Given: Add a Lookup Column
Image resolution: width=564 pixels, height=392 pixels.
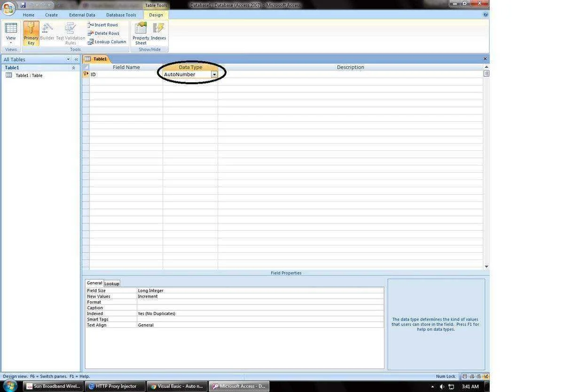Looking at the screenshot, I should (107, 42).
